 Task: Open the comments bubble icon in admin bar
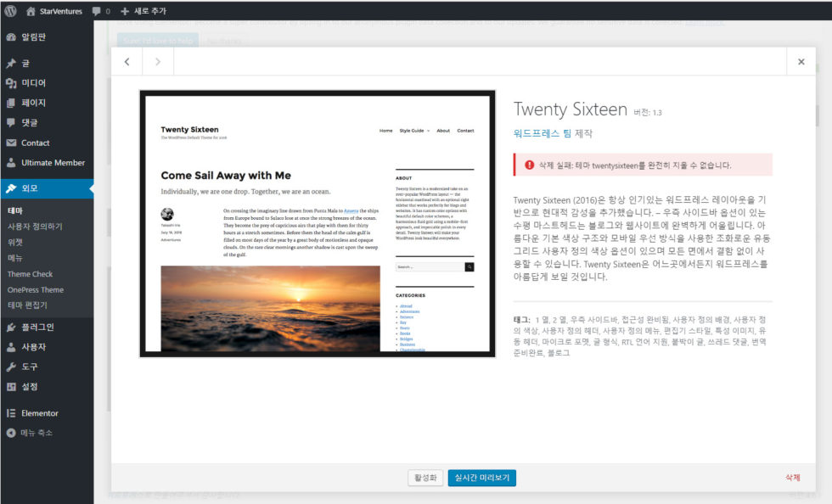[x=97, y=11]
